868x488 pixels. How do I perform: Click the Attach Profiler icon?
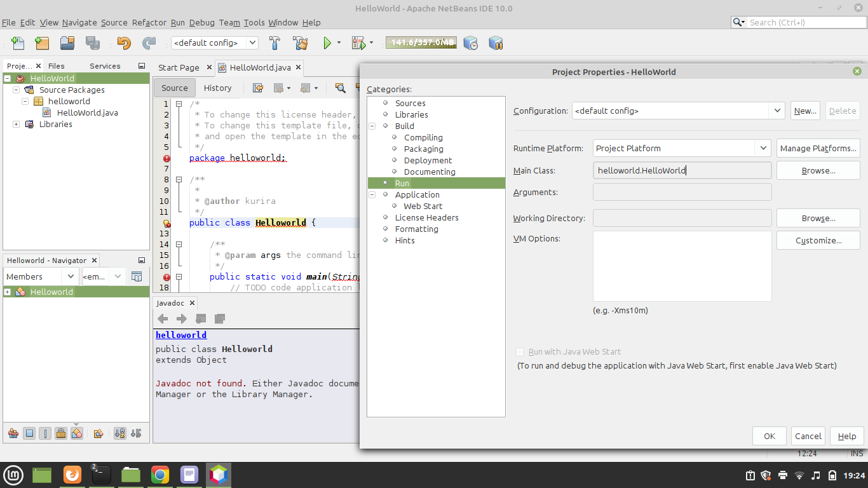(x=496, y=43)
